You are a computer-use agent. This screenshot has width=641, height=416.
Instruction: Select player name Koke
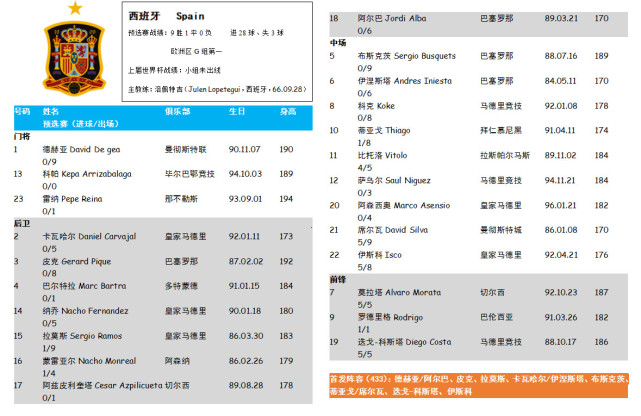point(385,106)
